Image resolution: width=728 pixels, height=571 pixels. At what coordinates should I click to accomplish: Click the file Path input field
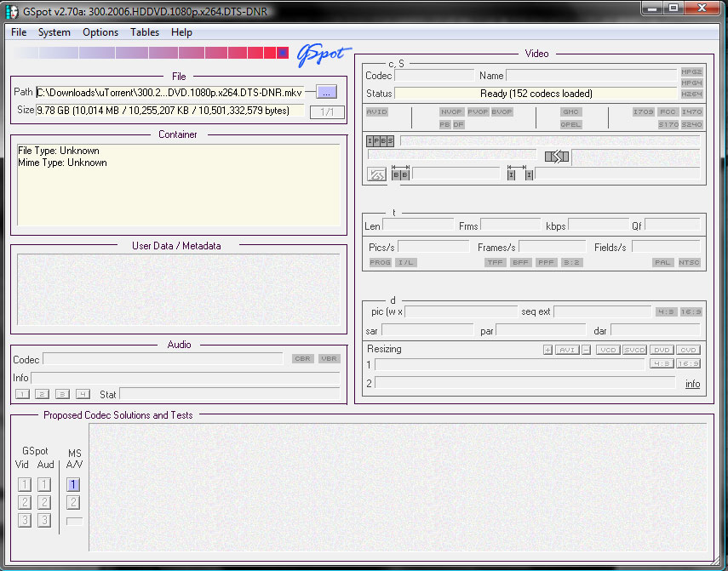[x=170, y=92]
